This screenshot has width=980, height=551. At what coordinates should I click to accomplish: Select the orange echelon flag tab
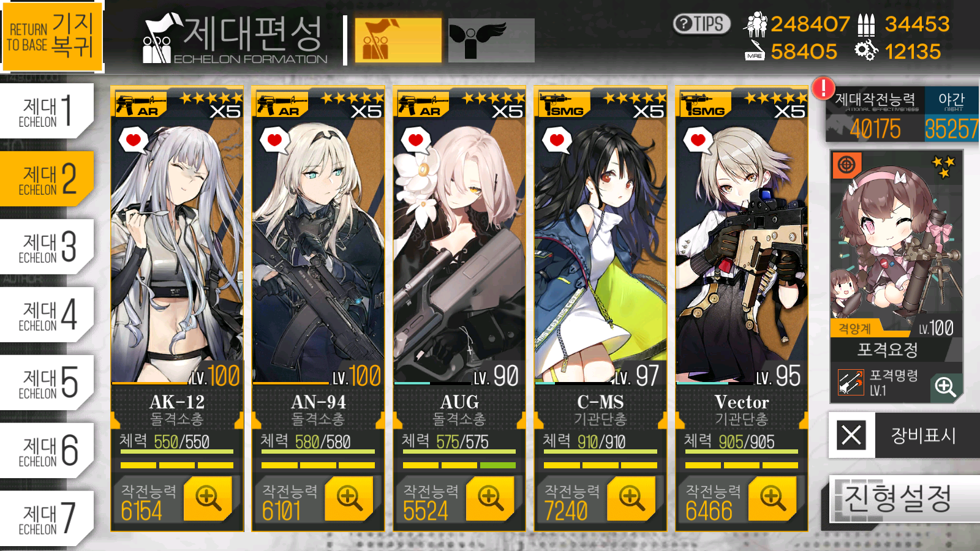(x=398, y=40)
